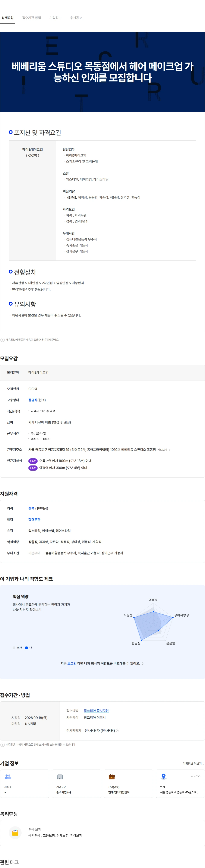This screenshot has width=205, height=868.
Task: Expand the chevron after 근무지주소 지도보기
Action: 169,450
